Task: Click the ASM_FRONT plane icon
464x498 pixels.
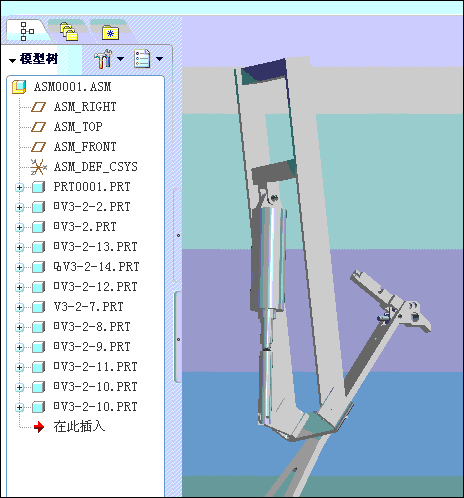Action: point(38,147)
